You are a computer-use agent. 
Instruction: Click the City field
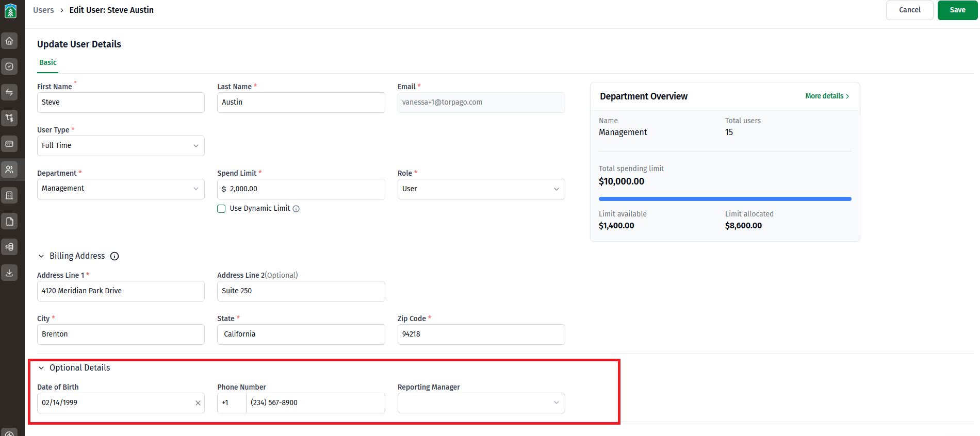tap(121, 334)
